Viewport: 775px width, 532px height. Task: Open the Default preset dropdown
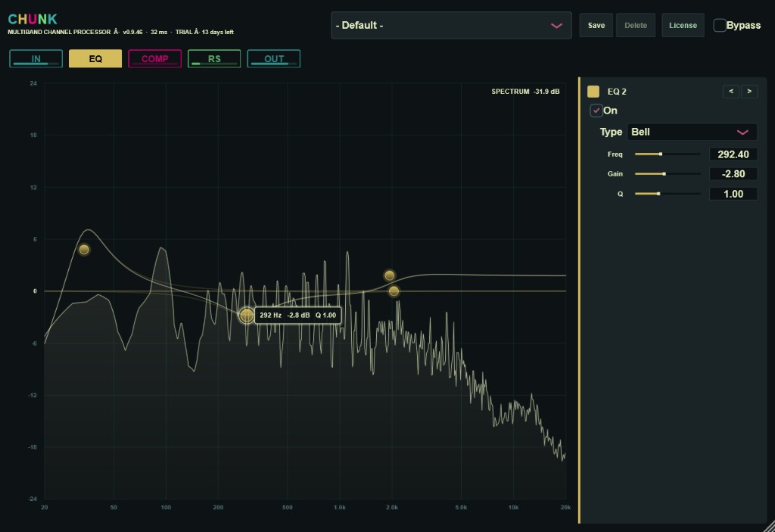pyautogui.click(x=451, y=25)
